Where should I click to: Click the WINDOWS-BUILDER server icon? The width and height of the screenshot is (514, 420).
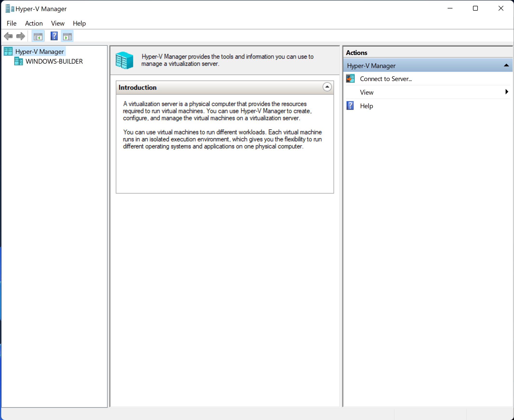19,61
